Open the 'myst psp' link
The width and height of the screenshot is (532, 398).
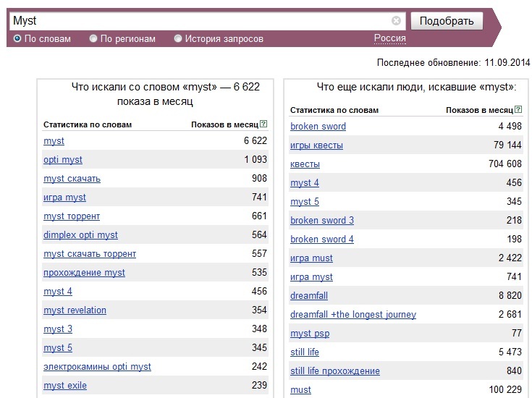310,334
